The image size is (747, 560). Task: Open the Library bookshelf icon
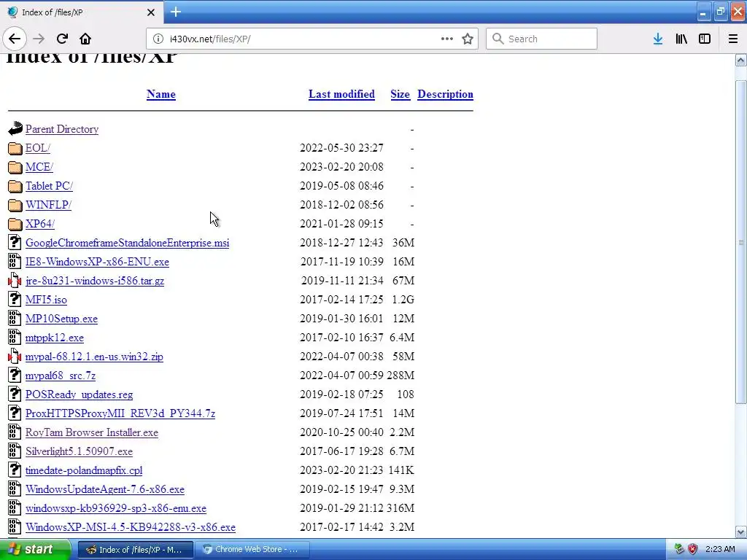pos(681,39)
